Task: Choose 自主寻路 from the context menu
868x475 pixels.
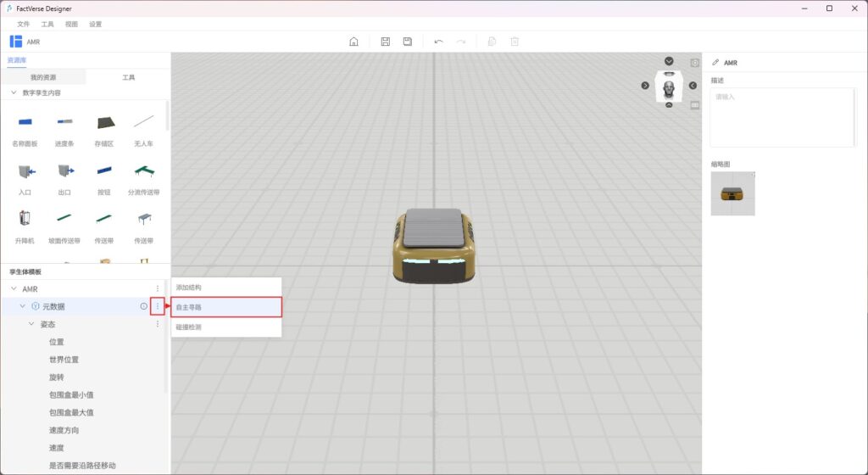Action: coord(225,307)
